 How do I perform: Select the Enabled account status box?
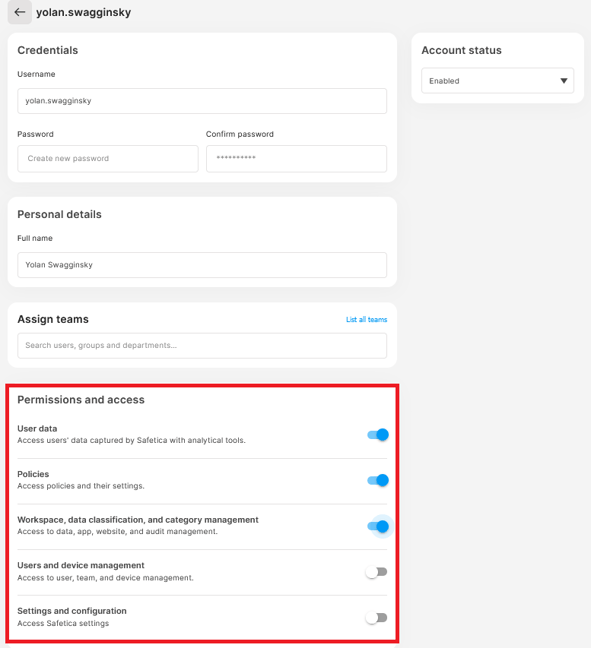497,81
